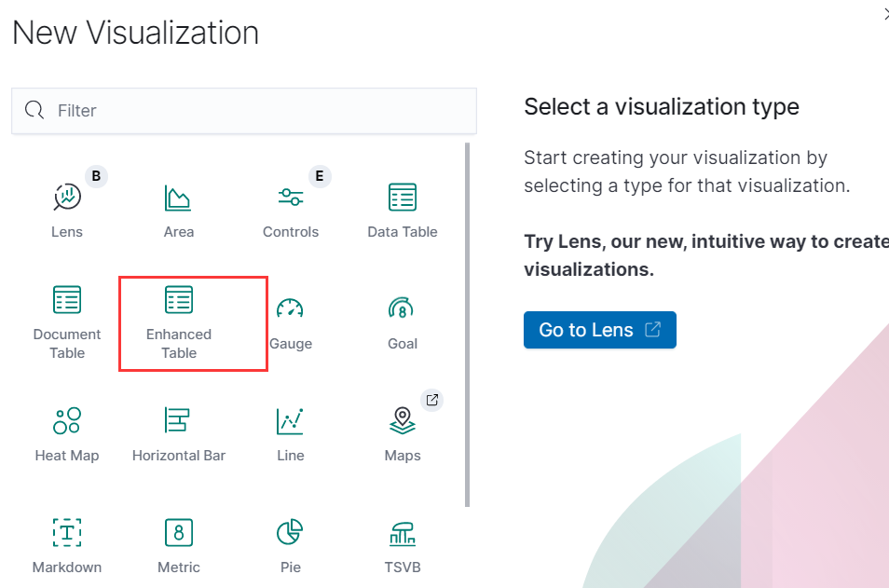Select the Lens visualization icon

(x=67, y=198)
